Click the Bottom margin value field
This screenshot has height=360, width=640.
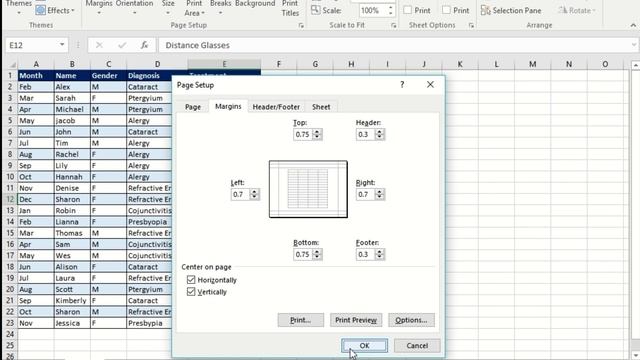click(303, 254)
